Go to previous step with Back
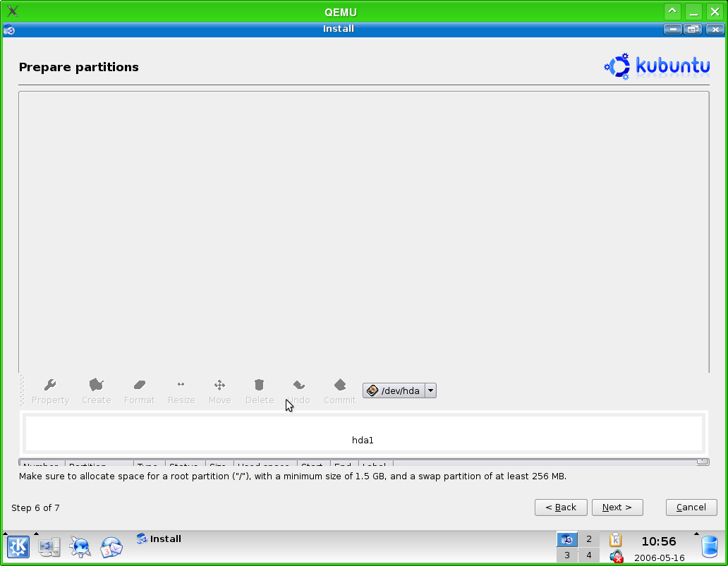 click(x=561, y=507)
